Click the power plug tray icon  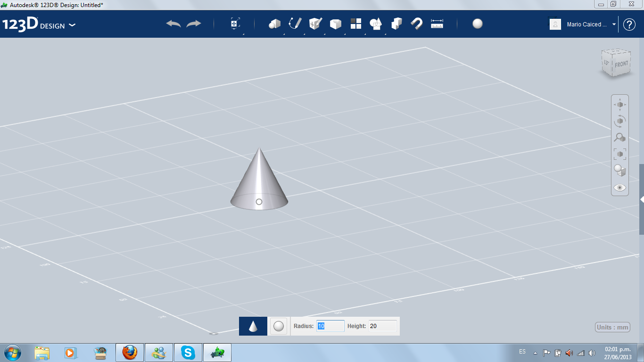[558, 353]
